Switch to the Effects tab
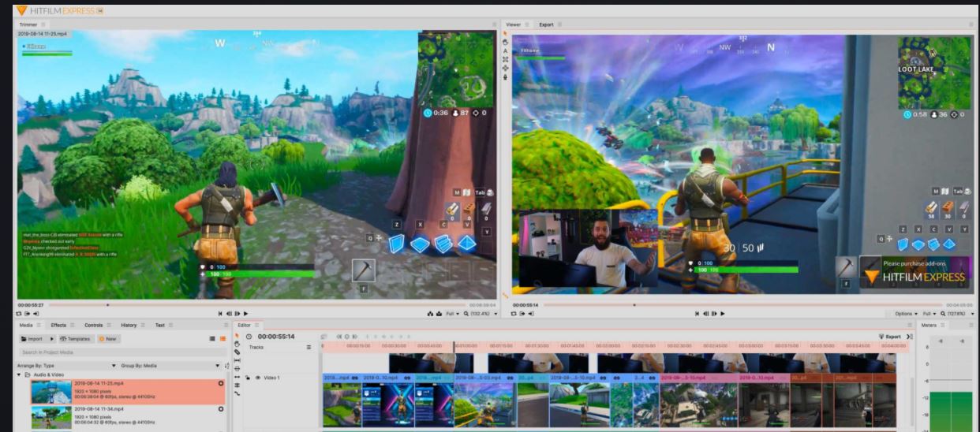 59,325
